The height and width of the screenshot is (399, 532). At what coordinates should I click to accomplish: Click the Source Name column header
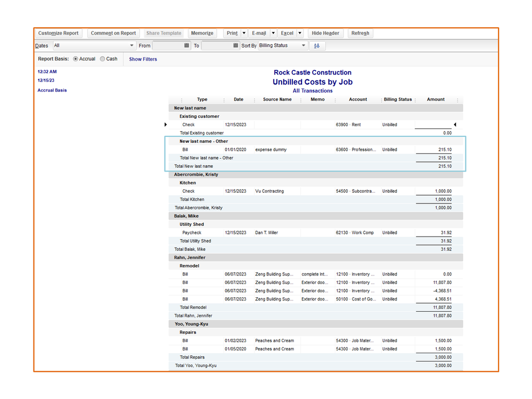pos(277,100)
